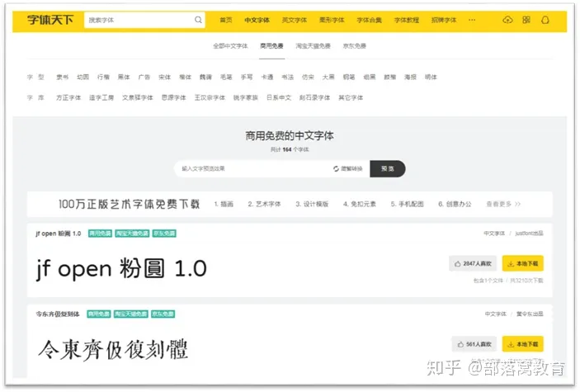Open the jf open 粉圓 1.0 font title
This screenshot has width=580, height=392.
pyautogui.click(x=58, y=234)
